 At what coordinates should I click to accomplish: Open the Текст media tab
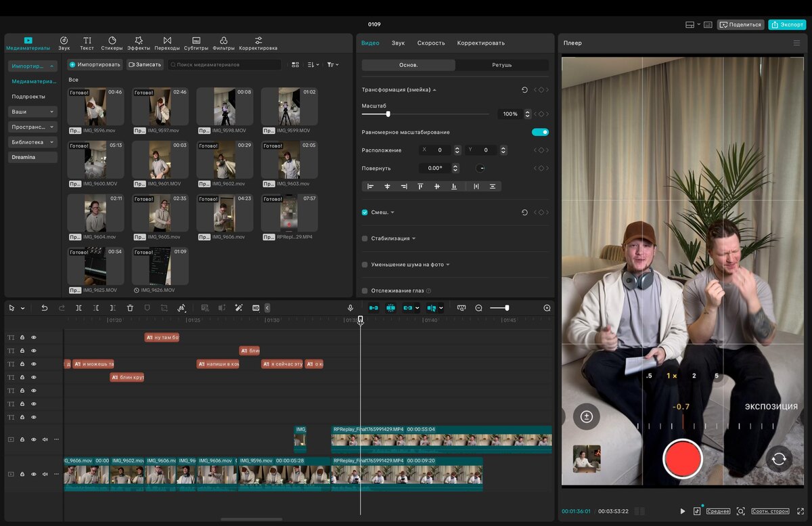[87, 43]
